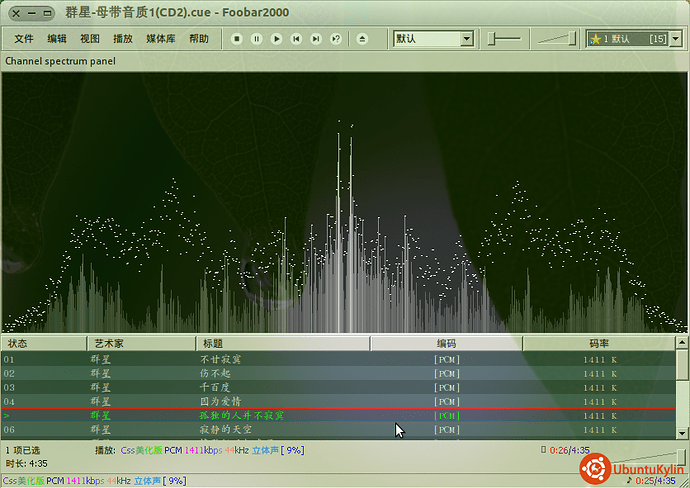Go to previous track

[296, 39]
